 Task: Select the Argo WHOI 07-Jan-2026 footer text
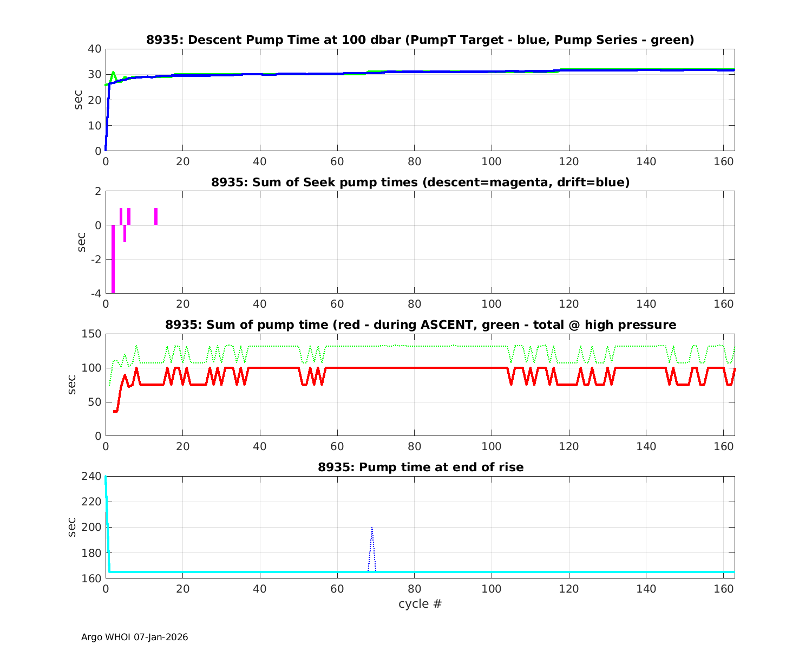(x=134, y=637)
